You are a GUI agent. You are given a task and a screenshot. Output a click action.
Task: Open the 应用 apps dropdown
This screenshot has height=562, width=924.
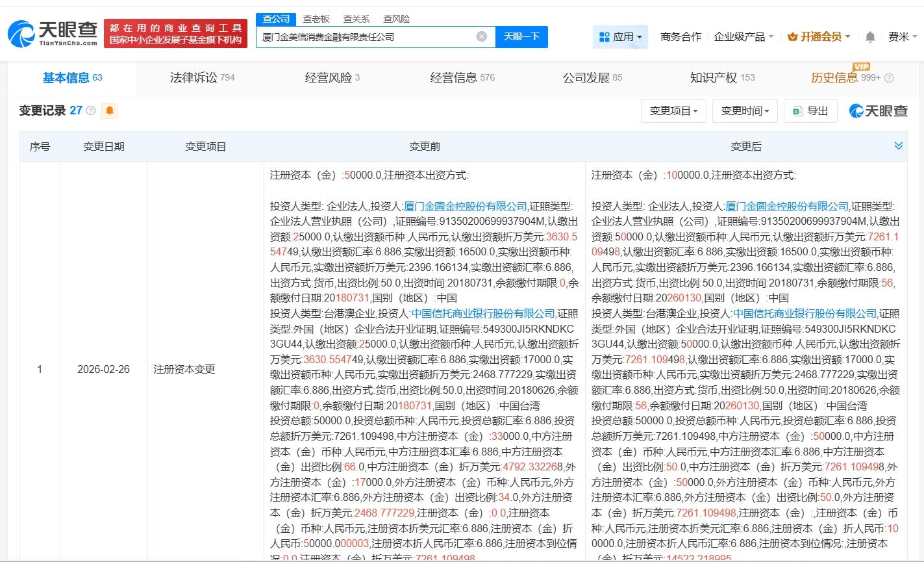click(620, 37)
